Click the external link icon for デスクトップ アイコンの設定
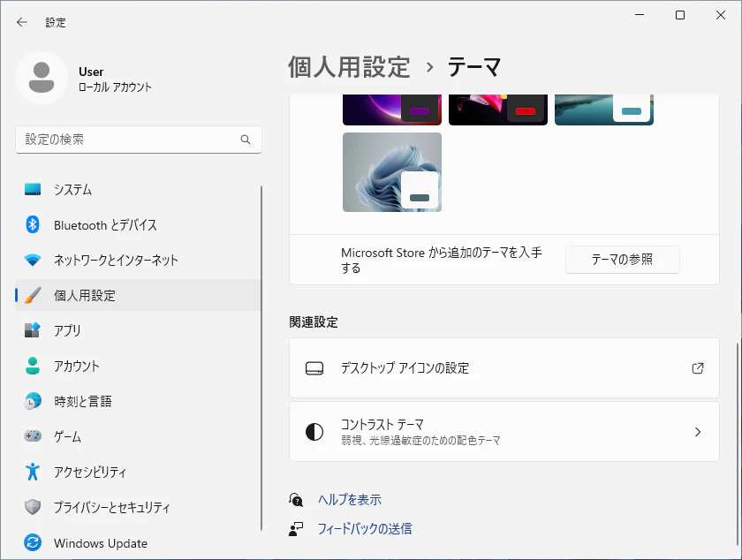742x560 pixels. (698, 368)
